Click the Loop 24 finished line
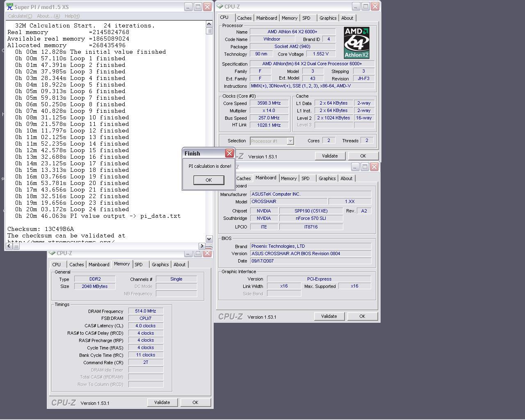Image resolution: width=525 pixels, height=420 pixels. (x=72, y=210)
